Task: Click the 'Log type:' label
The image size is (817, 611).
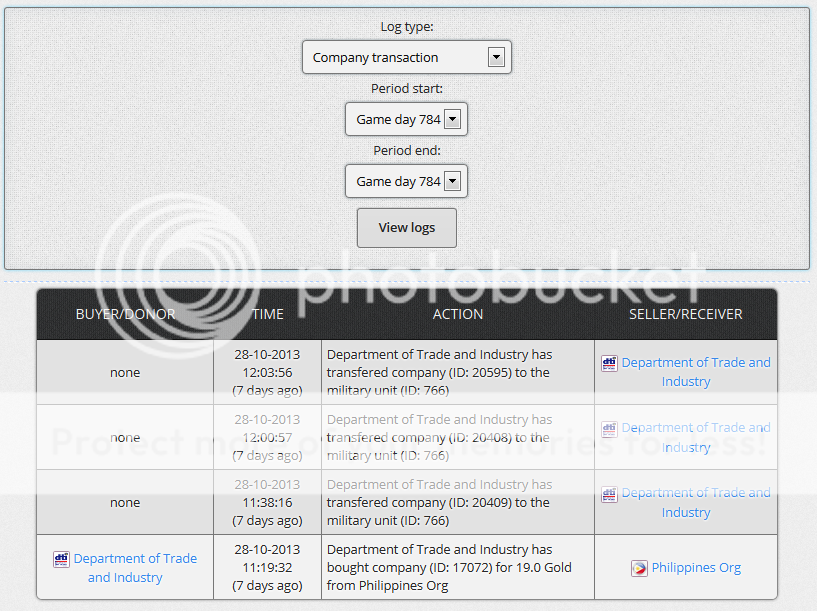Action: coord(407,27)
